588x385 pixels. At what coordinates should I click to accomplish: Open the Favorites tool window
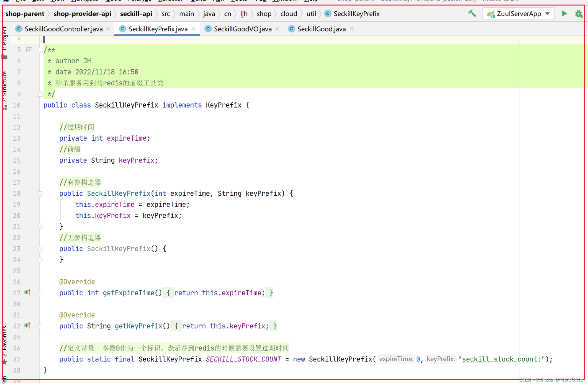pos(4,342)
